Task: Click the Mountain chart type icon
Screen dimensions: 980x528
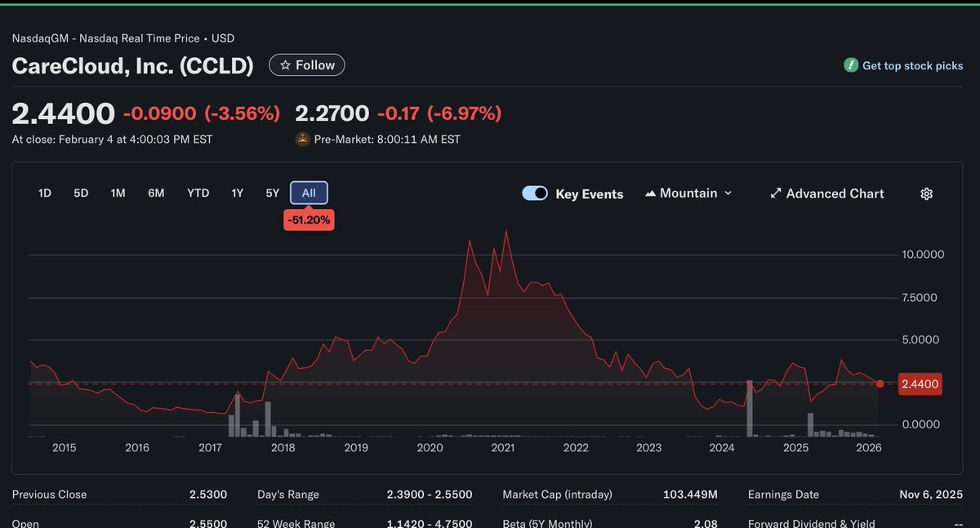Action: coord(650,193)
